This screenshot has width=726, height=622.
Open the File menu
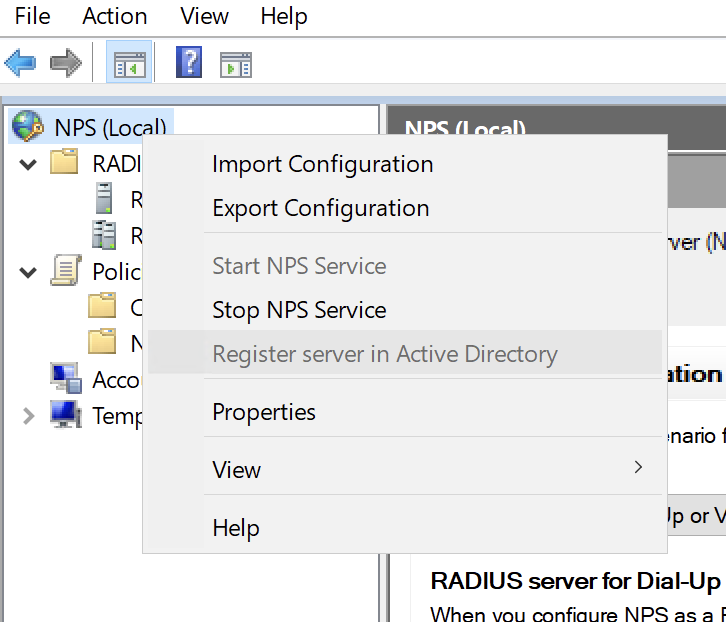(x=32, y=17)
